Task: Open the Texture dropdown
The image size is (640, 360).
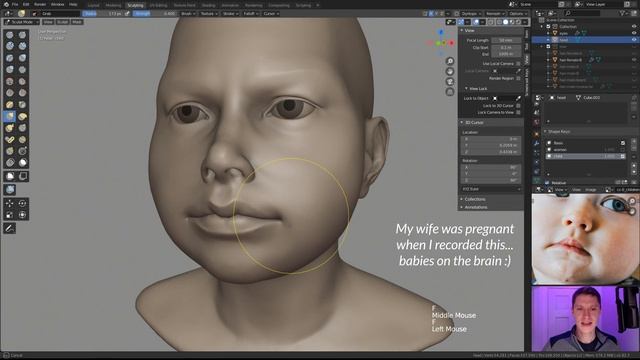Action: [x=209, y=13]
